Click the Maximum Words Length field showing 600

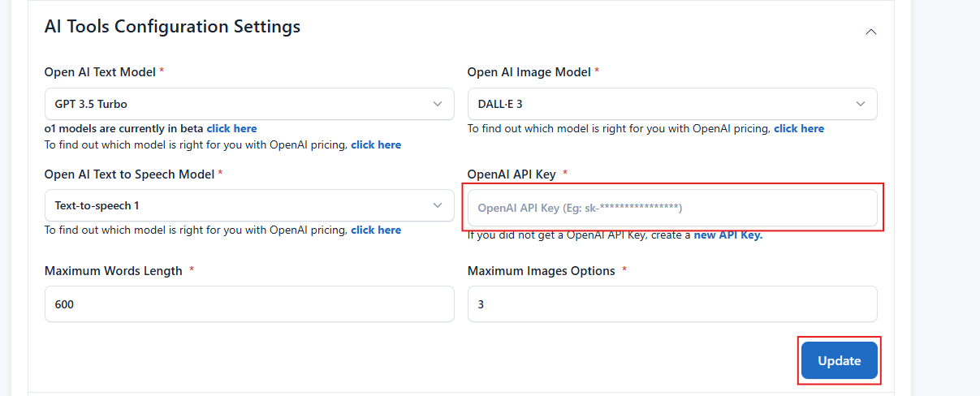[249, 304]
